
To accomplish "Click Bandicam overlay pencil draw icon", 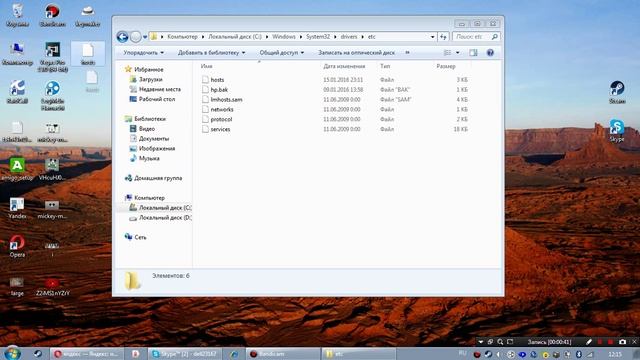I will pos(589,342).
